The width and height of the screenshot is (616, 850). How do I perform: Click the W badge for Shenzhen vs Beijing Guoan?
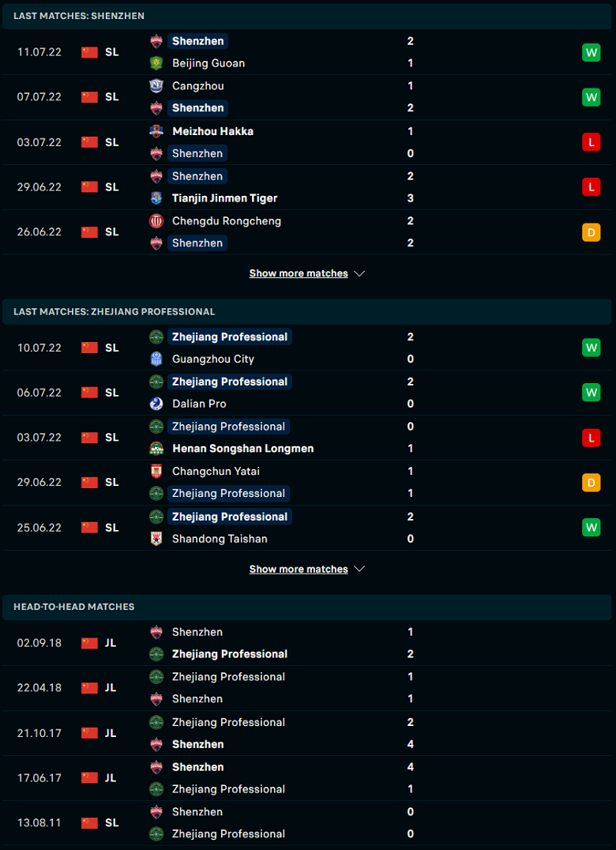point(591,52)
